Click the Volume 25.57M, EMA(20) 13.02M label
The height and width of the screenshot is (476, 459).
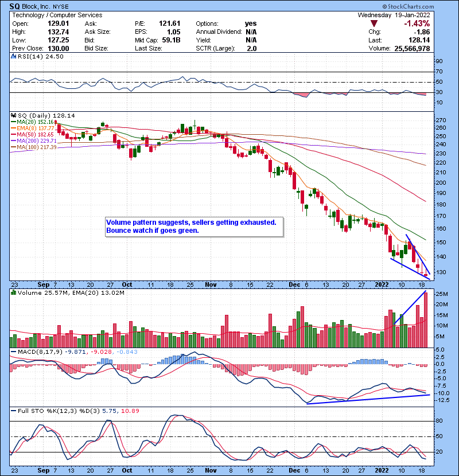pyautogui.click(x=71, y=293)
